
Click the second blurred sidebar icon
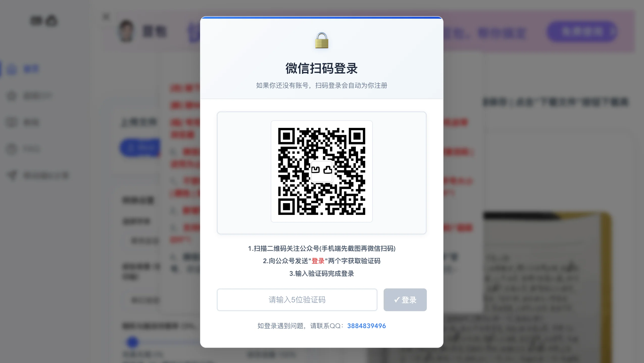[12, 96]
